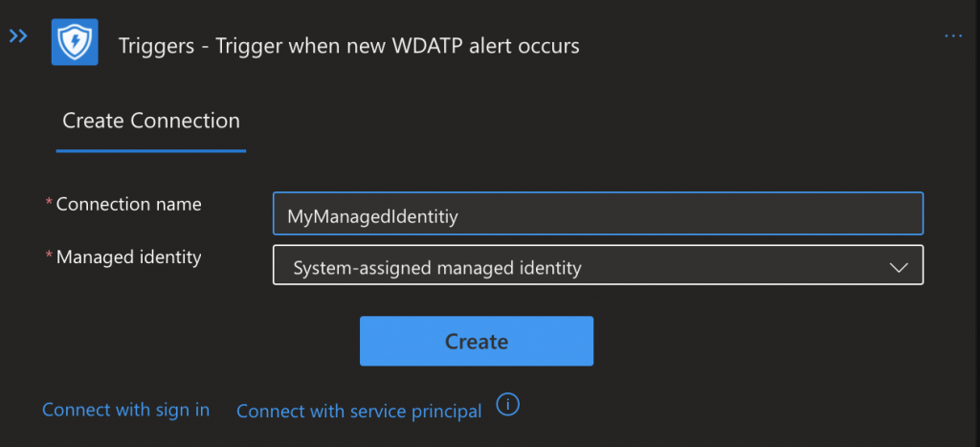
Task: Click the info icon beside service principal
Action: pyautogui.click(x=508, y=405)
